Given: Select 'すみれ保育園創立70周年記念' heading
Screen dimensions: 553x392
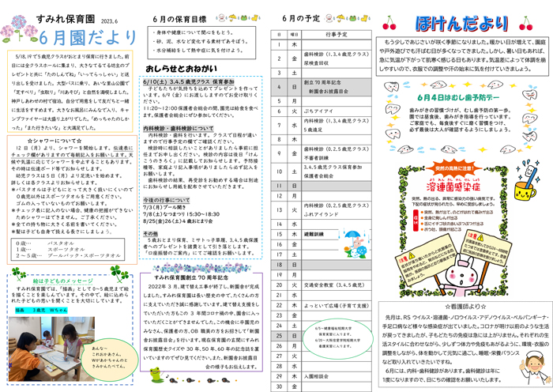Looking at the screenshot, I should 191,277.
